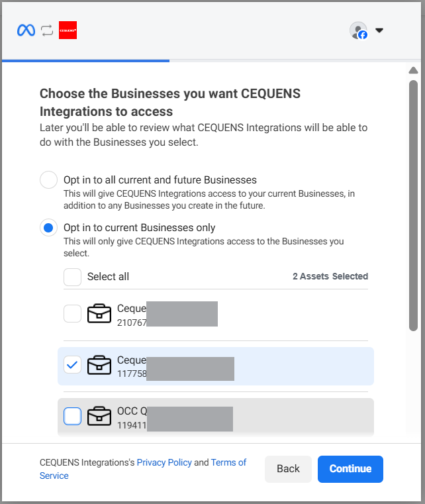
Task: Select opt in to current Businesses only
Action: [x=48, y=228]
